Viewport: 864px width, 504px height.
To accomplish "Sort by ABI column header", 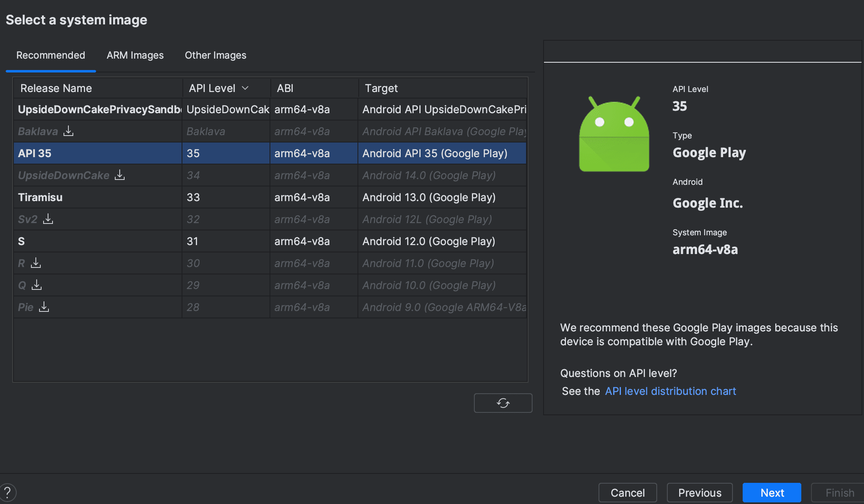I will tap(314, 88).
